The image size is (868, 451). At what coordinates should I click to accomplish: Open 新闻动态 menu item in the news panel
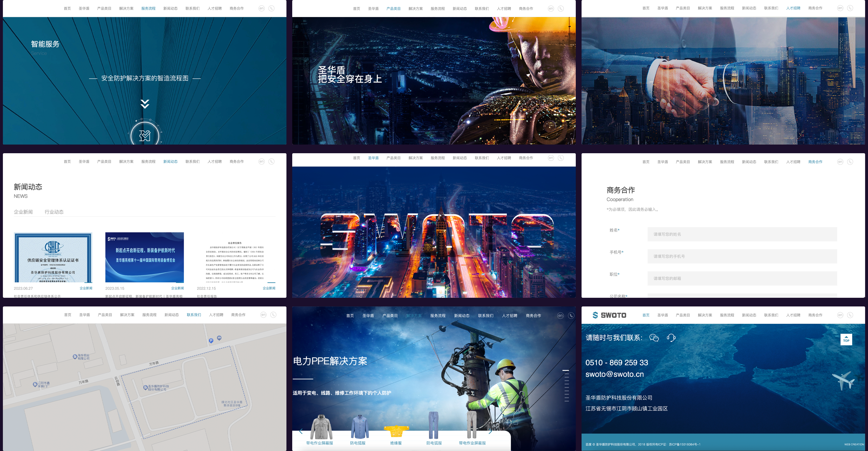click(170, 162)
